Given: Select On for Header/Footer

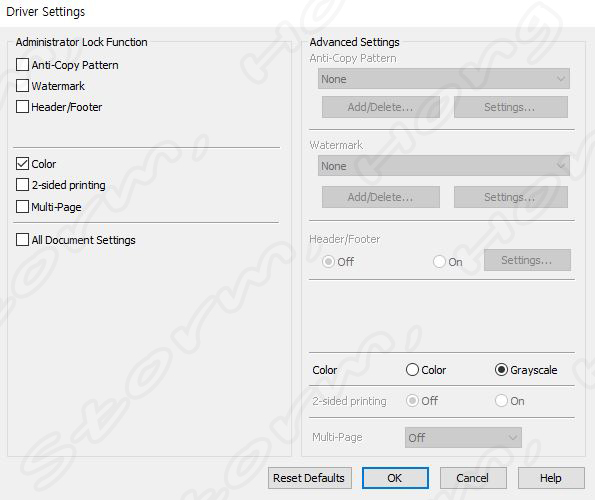Looking at the screenshot, I should point(439,261).
